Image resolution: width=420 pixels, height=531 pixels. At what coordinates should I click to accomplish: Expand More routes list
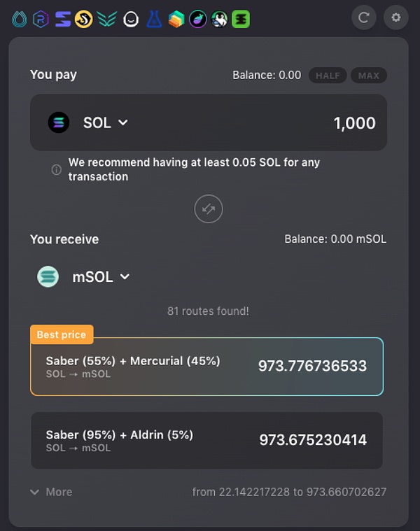coord(52,492)
